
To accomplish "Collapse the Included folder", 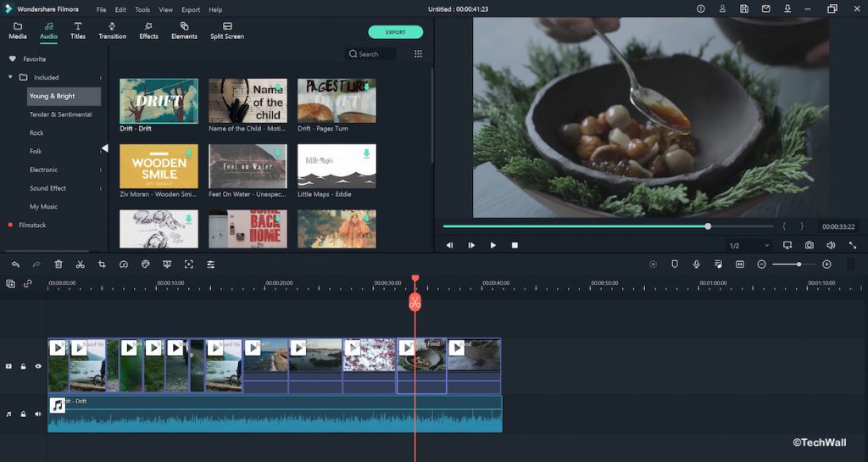I will point(11,77).
